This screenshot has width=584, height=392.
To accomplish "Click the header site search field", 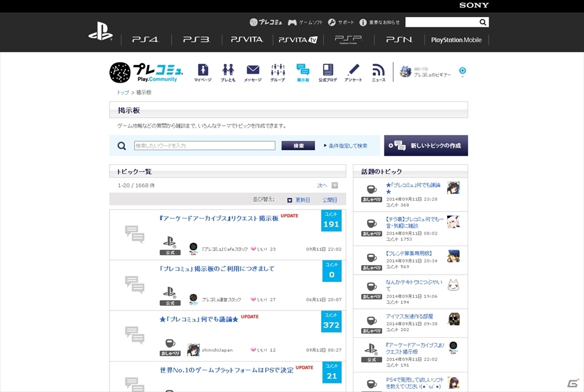I will pos(442,22).
